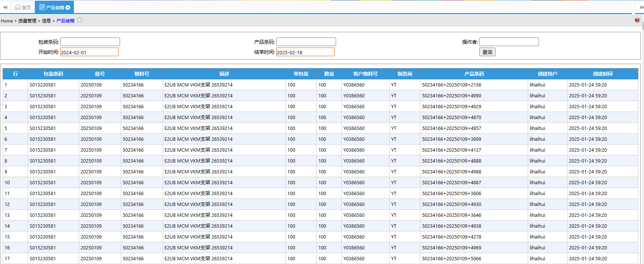644x264 pixels.
Task: Click the 产品装箱 breadcrumb link
Action: coord(65,21)
